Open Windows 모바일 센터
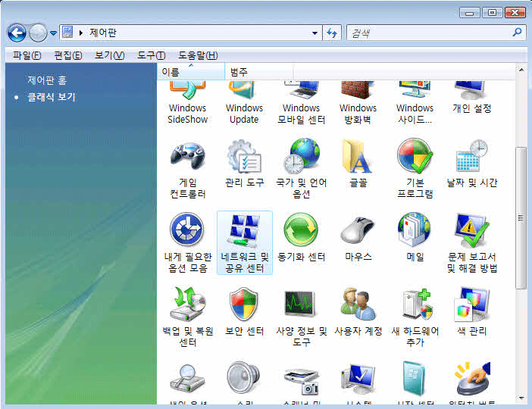 click(x=302, y=104)
